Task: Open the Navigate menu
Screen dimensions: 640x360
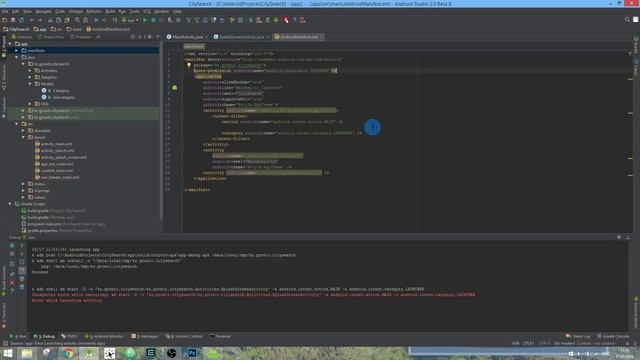Action: [43, 11]
